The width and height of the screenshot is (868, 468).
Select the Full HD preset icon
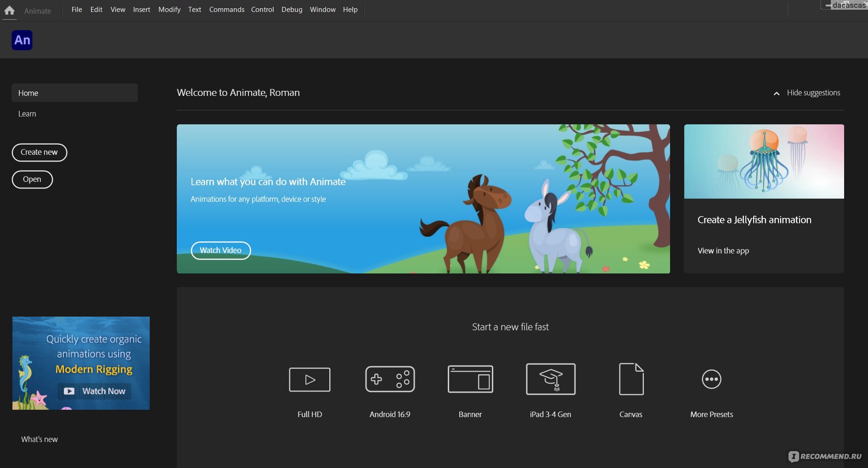(310, 379)
